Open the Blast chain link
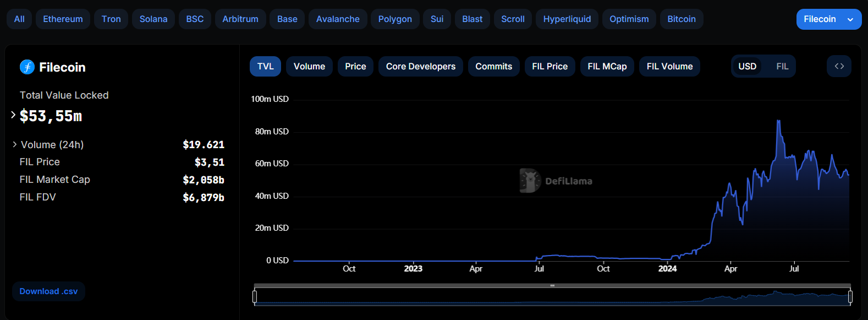The width and height of the screenshot is (868, 320). click(x=472, y=19)
